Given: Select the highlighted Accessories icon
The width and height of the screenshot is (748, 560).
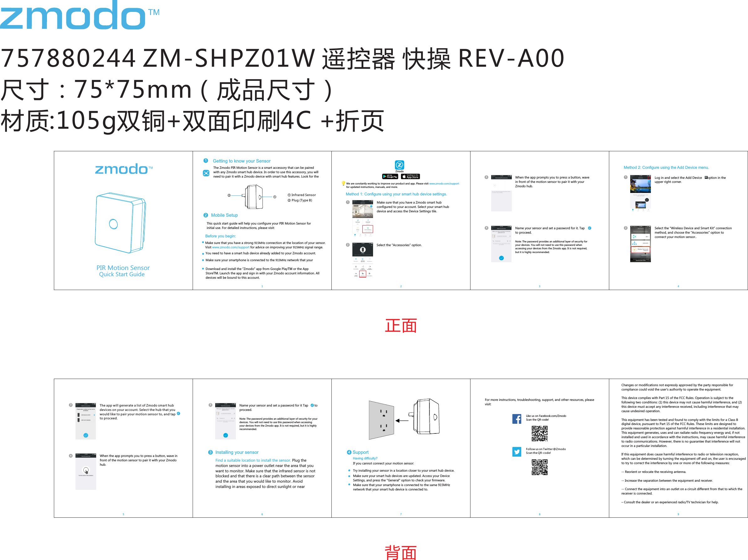Looking at the screenshot, I should pyautogui.click(x=363, y=275).
